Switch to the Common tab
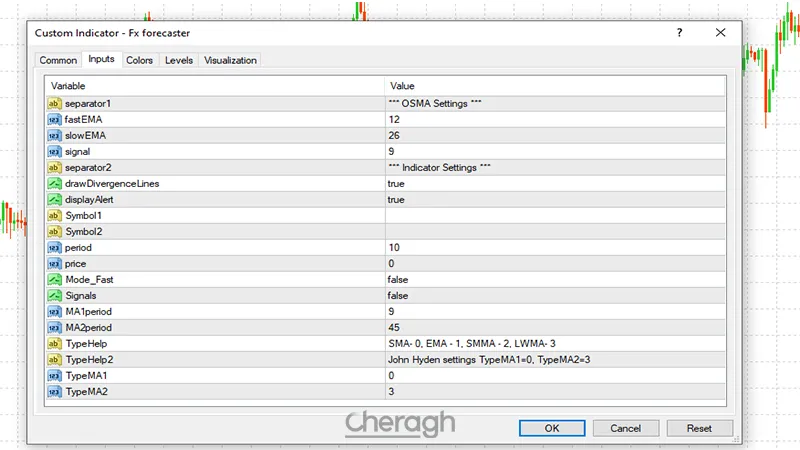The height and width of the screenshot is (450, 800). click(58, 61)
